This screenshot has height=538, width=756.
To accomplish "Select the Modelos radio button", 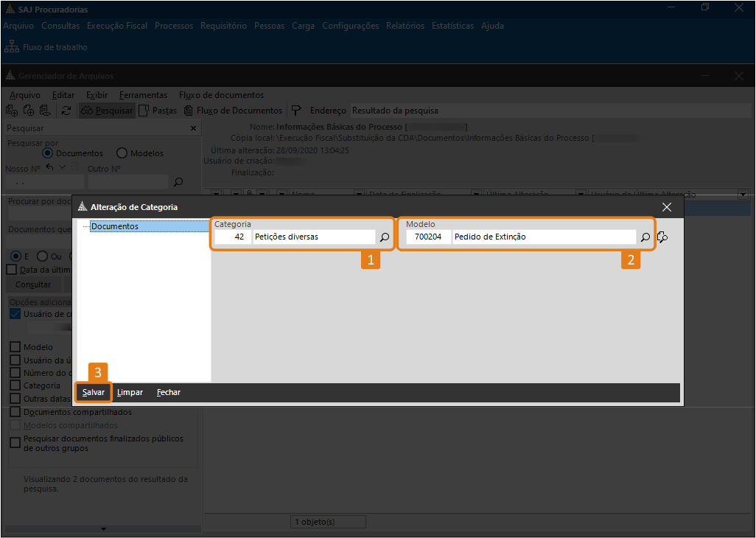I will click(x=122, y=153).
